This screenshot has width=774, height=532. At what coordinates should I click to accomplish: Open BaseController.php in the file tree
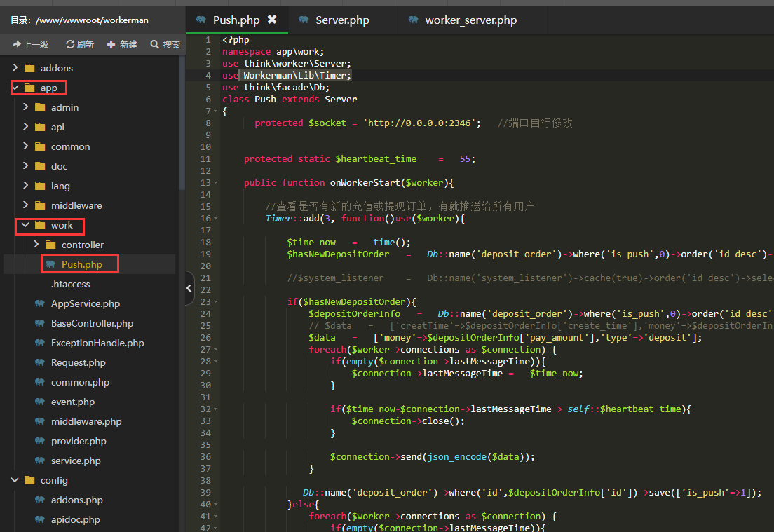(93, 323)
